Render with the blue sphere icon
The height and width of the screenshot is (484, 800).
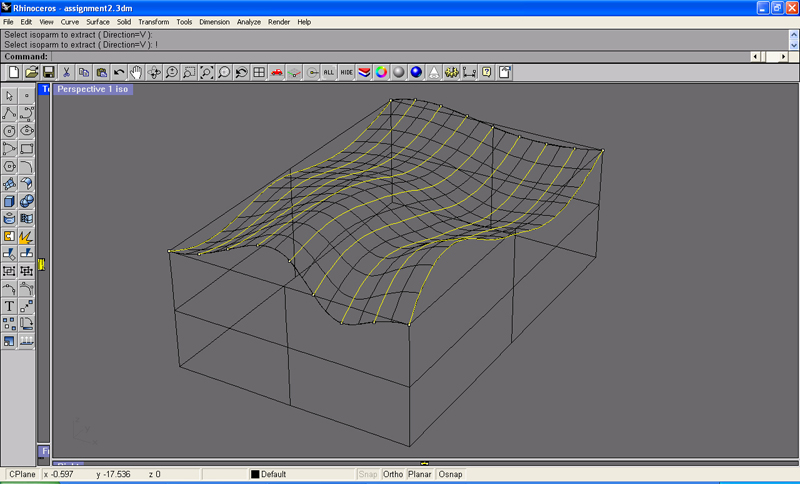(x=416, y=72)
